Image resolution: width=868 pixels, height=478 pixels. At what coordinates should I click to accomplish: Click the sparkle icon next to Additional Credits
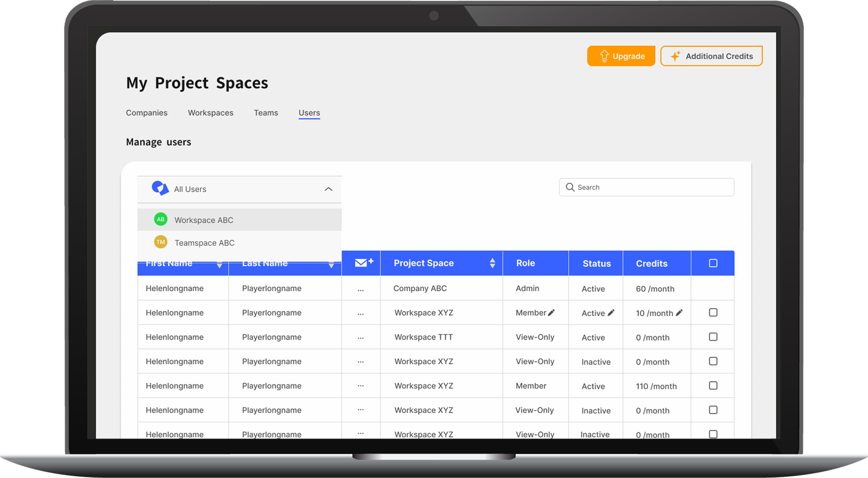676,56
